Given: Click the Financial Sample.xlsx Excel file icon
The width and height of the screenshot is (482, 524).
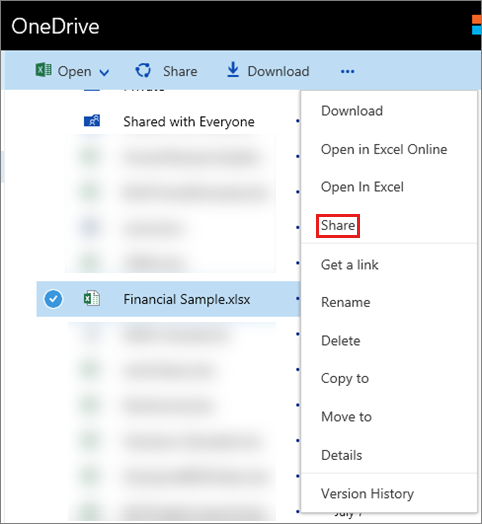Looking at the screenshot, I should pos(92,298).
